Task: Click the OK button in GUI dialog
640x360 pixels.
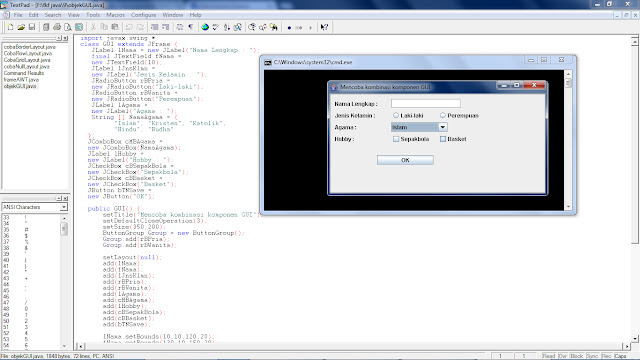Action: (x=405, y=160)
